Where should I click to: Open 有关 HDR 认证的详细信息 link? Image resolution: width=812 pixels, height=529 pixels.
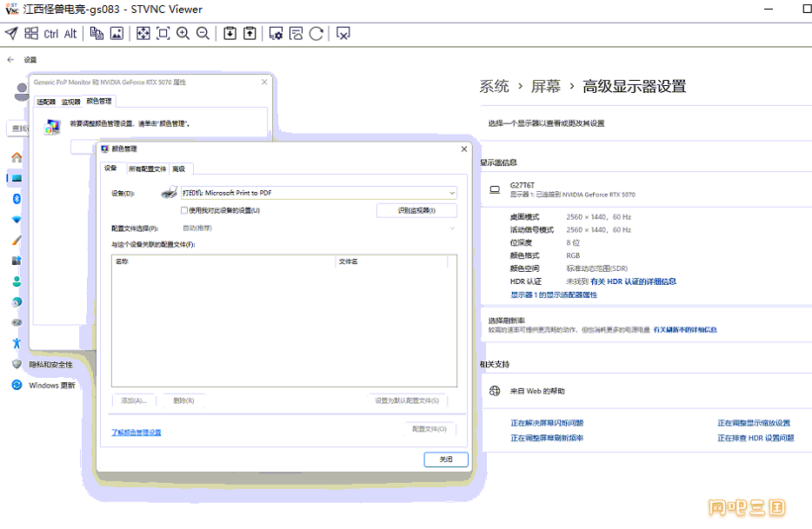click(x=633, y=281)
